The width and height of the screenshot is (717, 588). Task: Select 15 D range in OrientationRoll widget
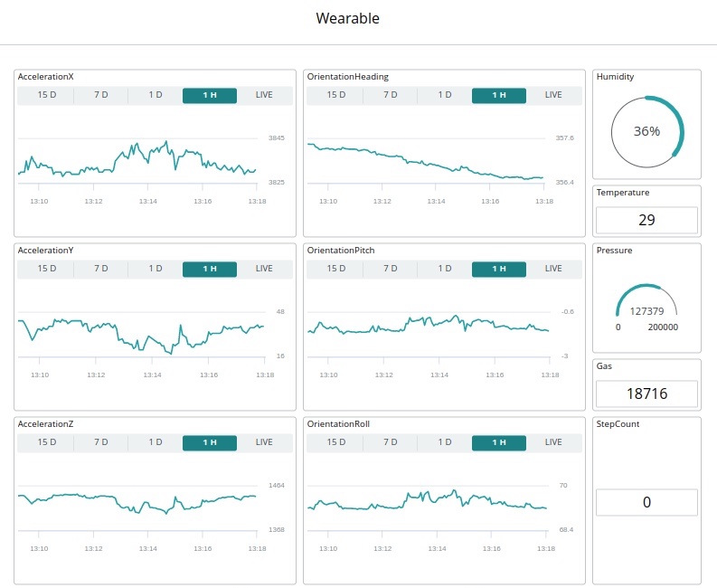[336, 442]
